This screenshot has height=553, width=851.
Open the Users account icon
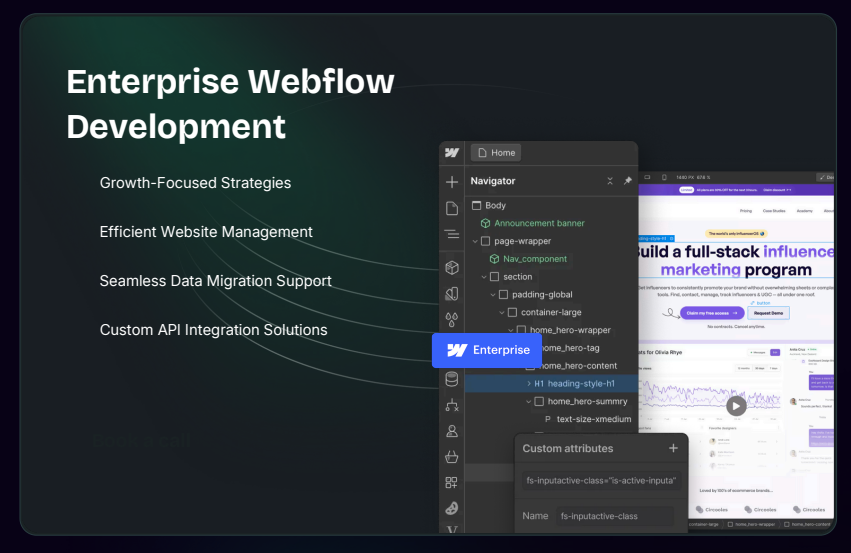[x=452, y=431]
